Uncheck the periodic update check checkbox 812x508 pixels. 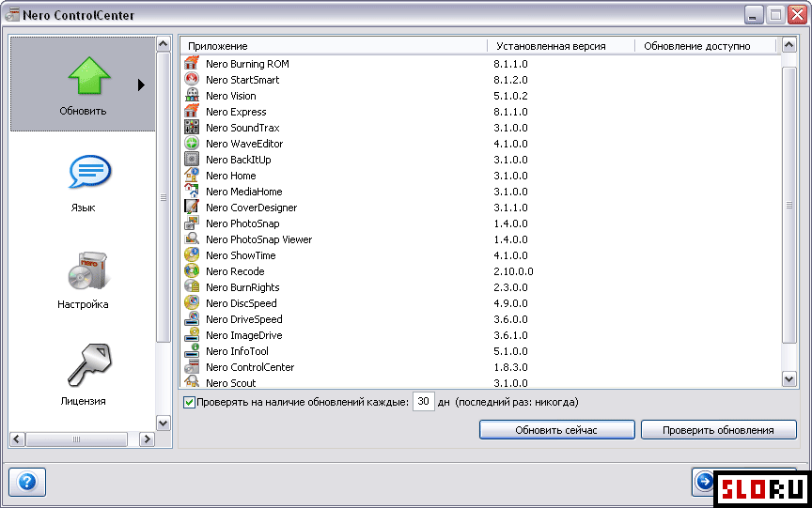[189, 402]
